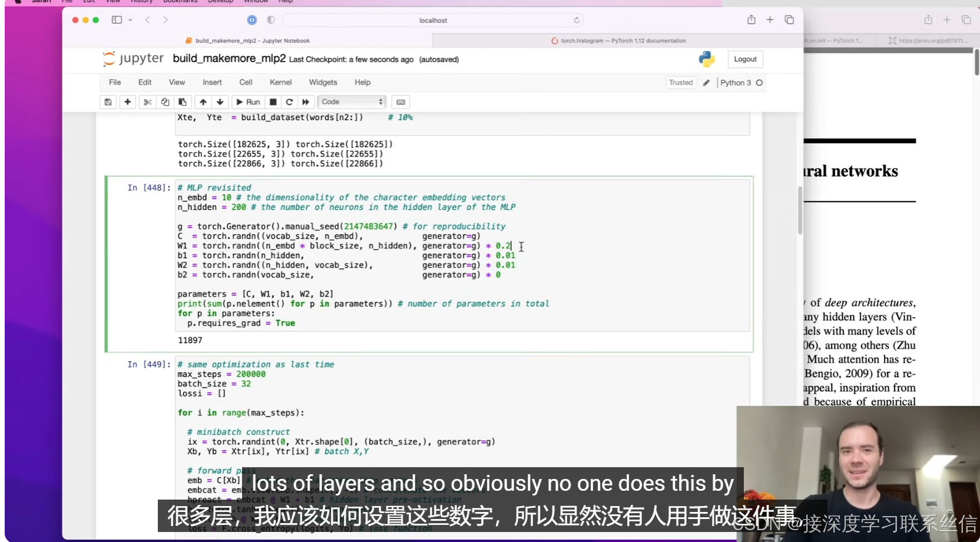The image size is (980, 542).
Task: Switch to the nn.init PyTorch tab in background window
Action: pos(839,41)
